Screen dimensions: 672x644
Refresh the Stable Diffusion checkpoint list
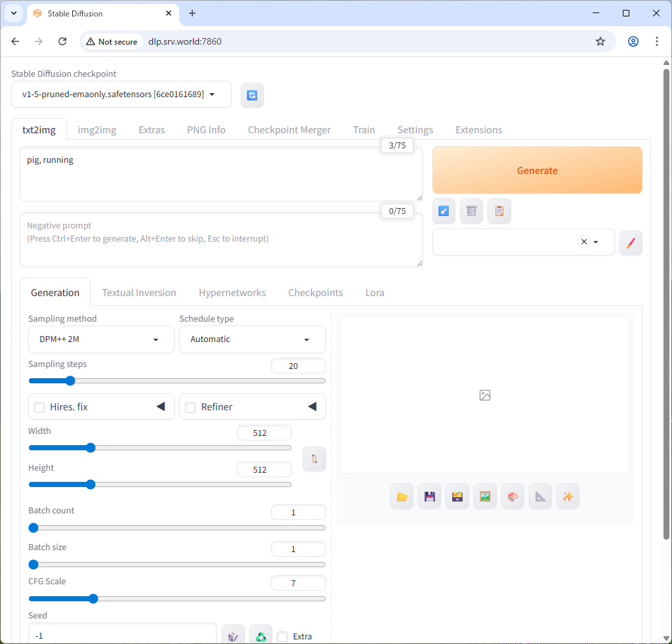252,95
